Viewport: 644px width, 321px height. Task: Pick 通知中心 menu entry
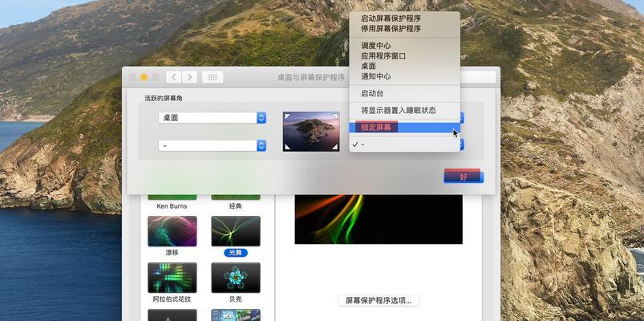click(x=404, y=76)
